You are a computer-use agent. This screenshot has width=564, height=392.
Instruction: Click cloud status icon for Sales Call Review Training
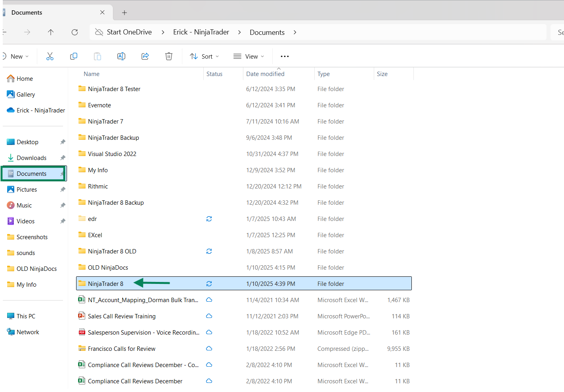[x=209, y=316]
